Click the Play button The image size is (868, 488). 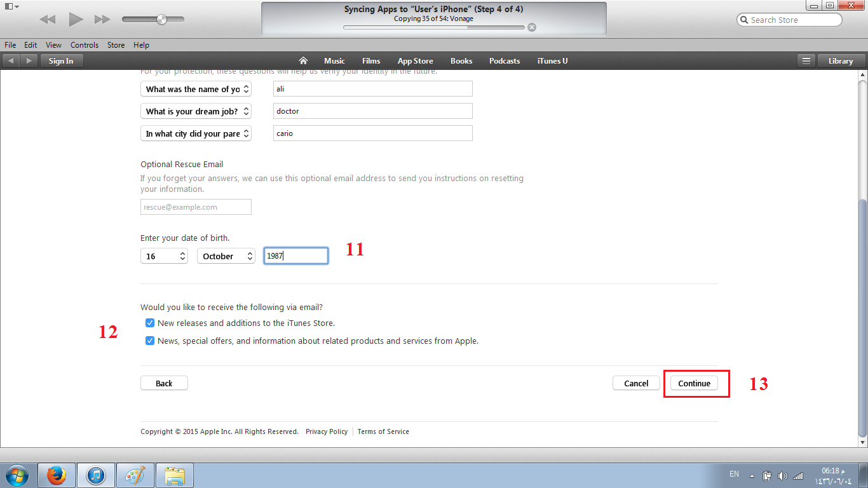76,20
